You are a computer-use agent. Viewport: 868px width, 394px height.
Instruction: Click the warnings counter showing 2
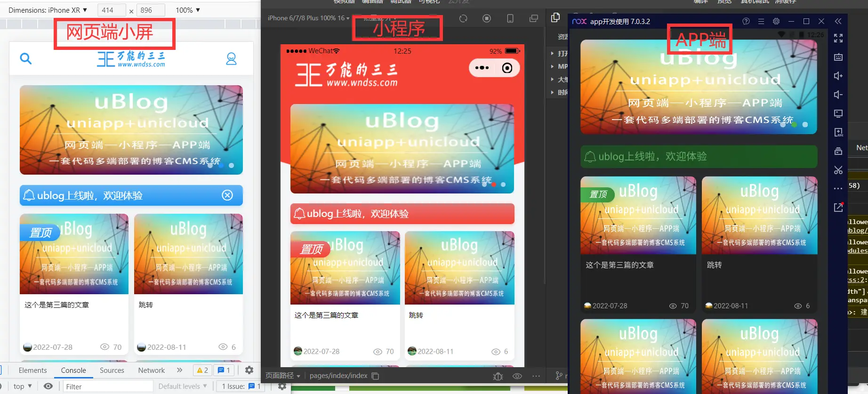pyautogui.click(x=202, y=370)
